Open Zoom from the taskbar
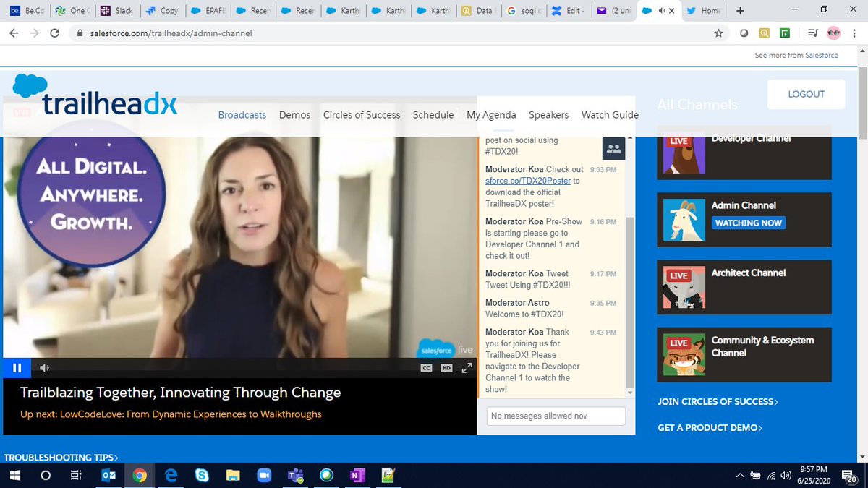Screen dimensions: 868x488 pyautogui.click(x=264, y=476)
